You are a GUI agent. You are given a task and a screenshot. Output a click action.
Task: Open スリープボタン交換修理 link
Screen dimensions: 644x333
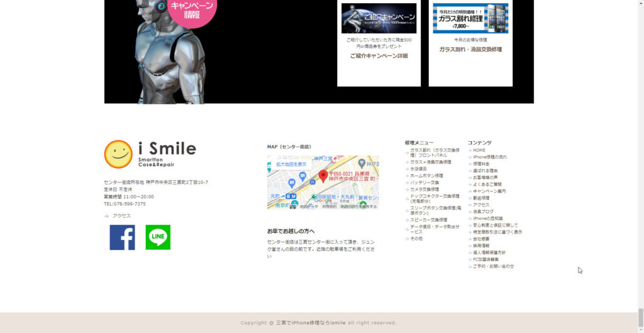(435, 210)
